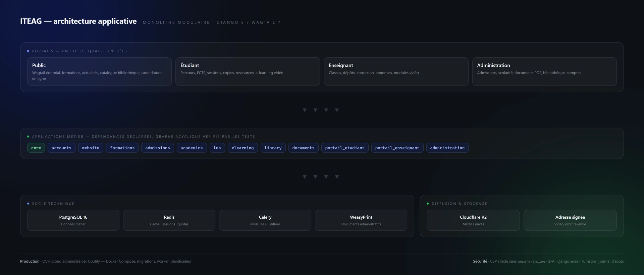Choose the website app chip
Viewport: 644px width, 275px height.
[91, 148]
